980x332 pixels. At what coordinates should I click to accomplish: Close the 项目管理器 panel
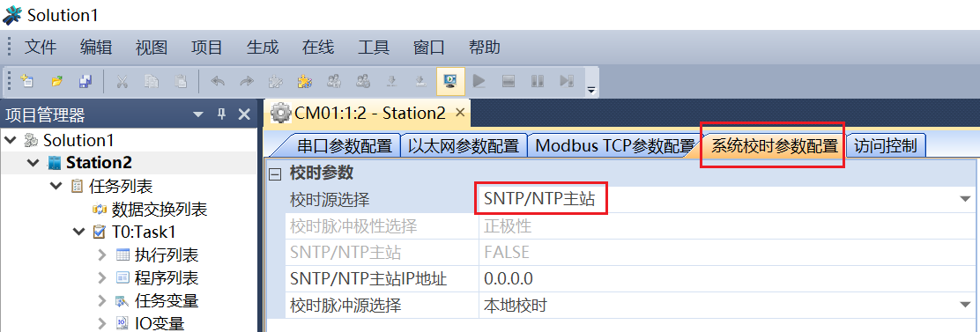click(244, 114)
